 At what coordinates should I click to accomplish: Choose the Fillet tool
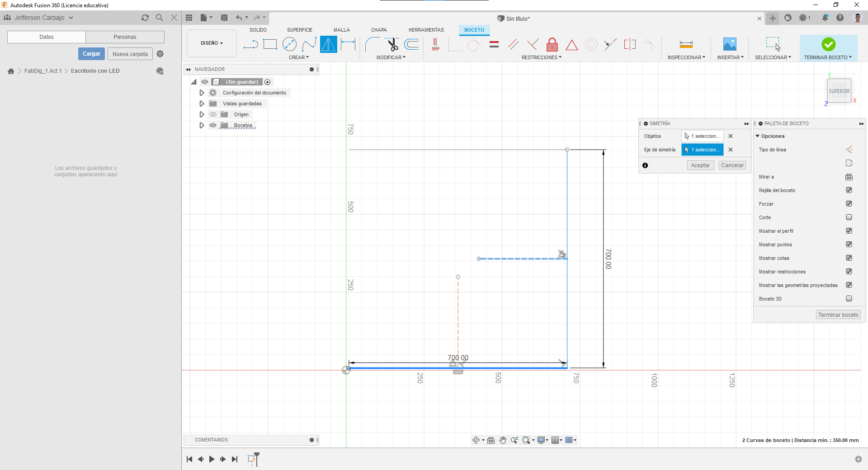click(x=372, y=44)
